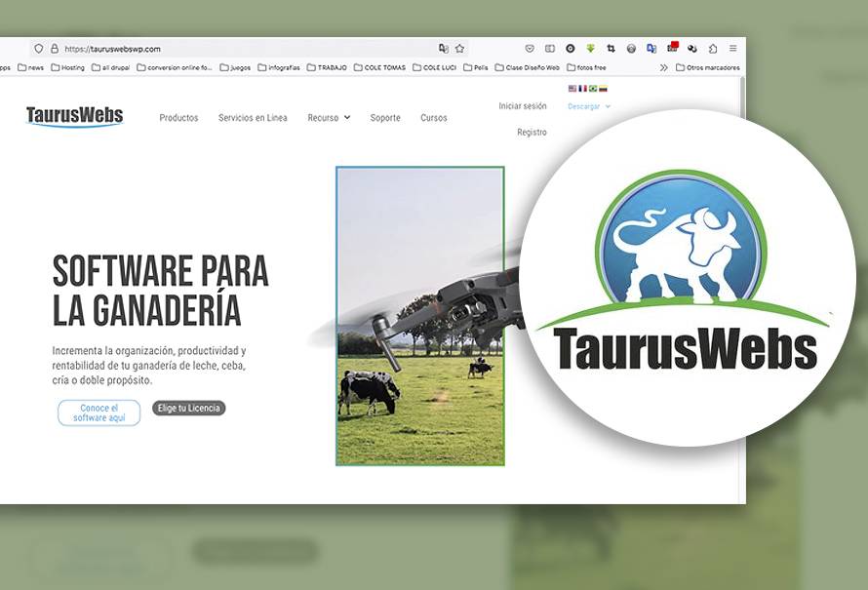Open the Productos menu item
Image resolution: width=868 pixels, height=590 pixels.
click(178, 117)
